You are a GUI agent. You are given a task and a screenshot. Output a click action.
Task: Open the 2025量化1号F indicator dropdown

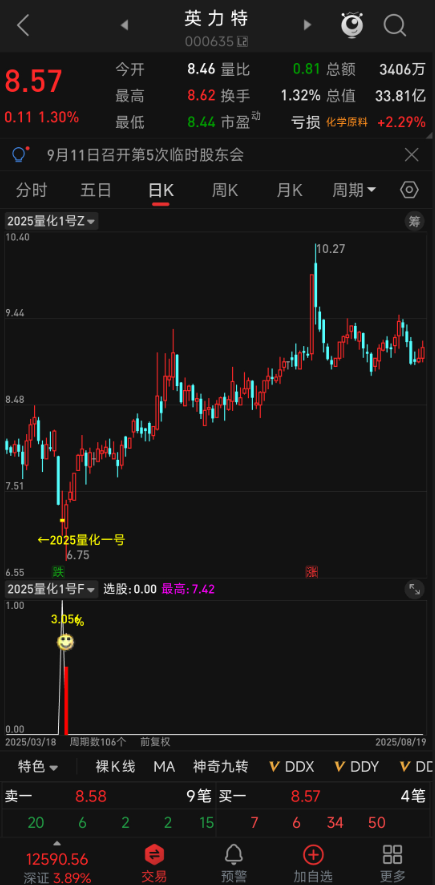(51, 589)
